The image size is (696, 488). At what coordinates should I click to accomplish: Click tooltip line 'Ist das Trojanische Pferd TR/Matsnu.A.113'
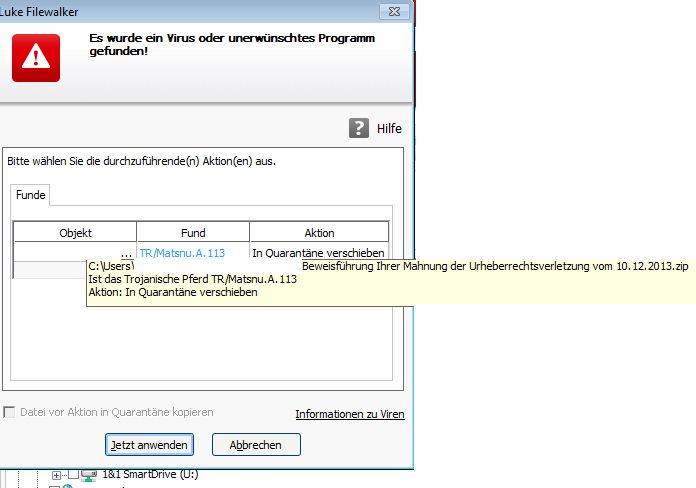pyautogui.click(x=192, y=279)
